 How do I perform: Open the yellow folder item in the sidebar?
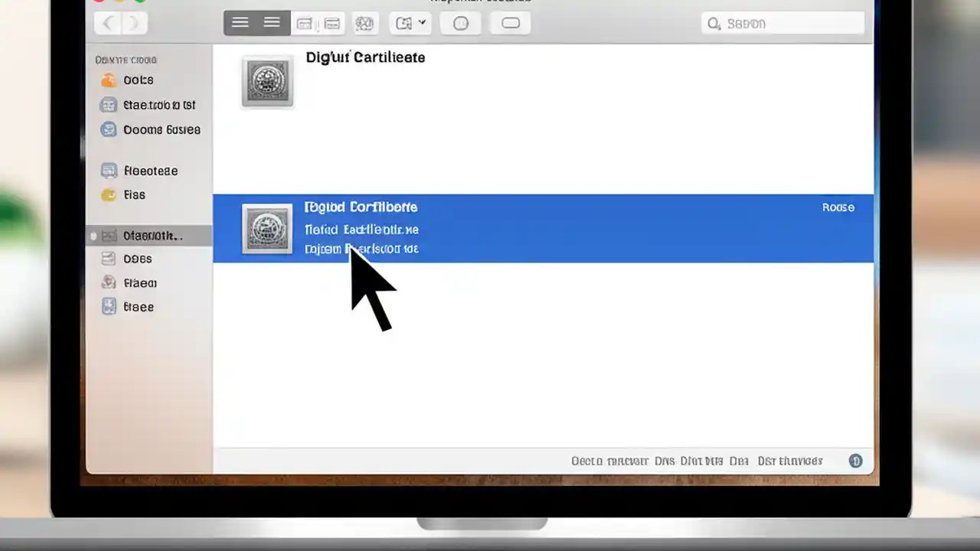(x=134, y=194)
